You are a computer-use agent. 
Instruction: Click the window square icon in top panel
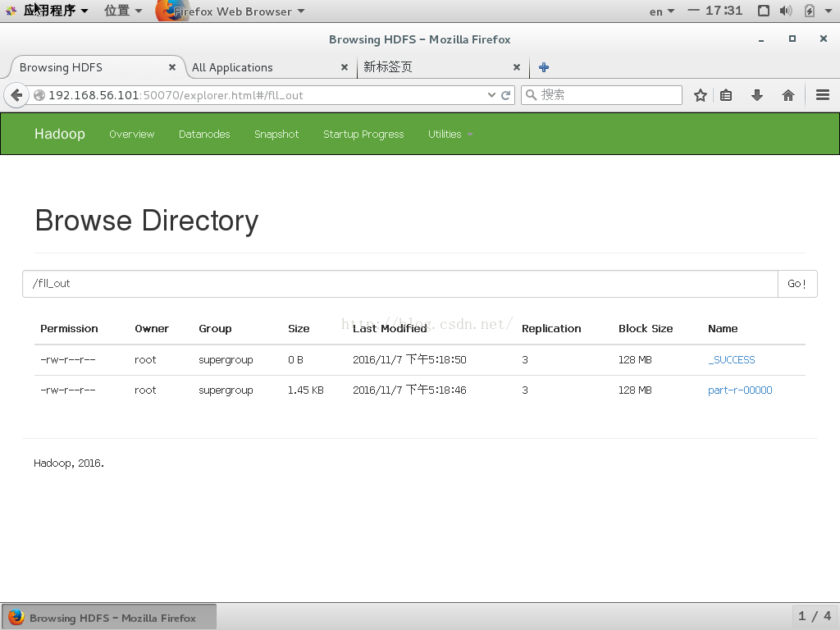764,11
